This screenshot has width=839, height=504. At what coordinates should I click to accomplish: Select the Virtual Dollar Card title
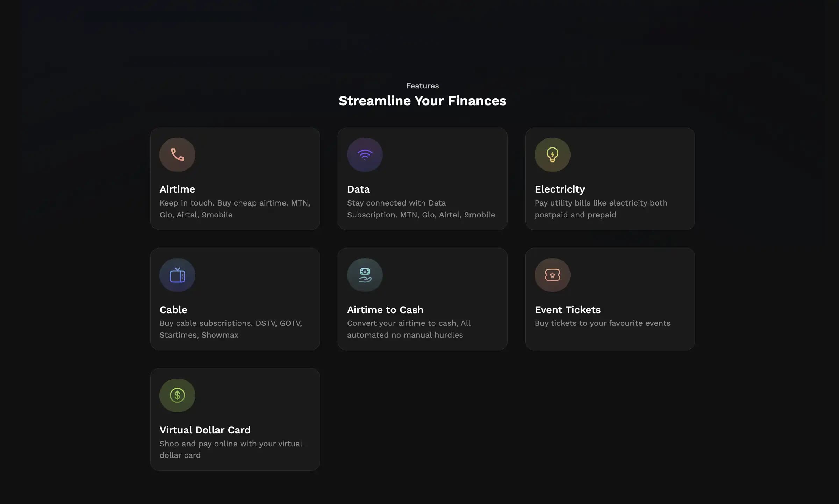205,430
